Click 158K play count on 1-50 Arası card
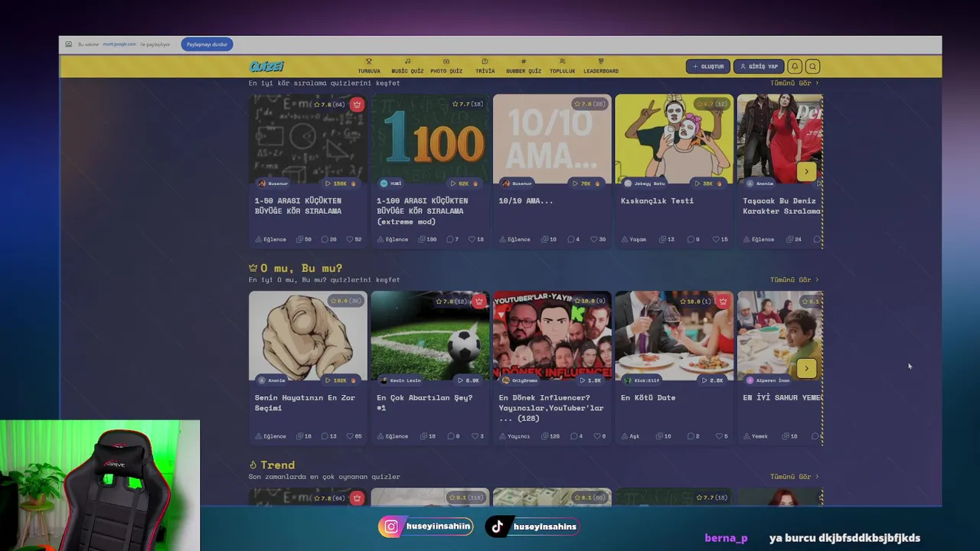Viewport: 980px width, 551px height. click(341, 184)
